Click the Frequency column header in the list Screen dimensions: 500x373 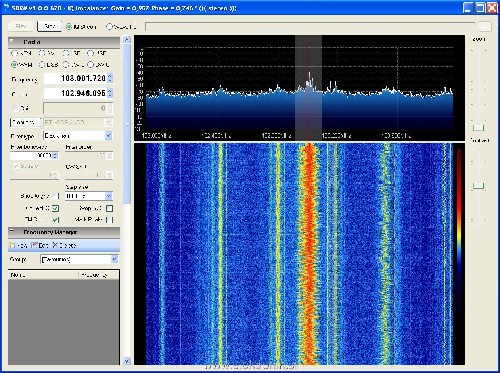tap(98, 275)
